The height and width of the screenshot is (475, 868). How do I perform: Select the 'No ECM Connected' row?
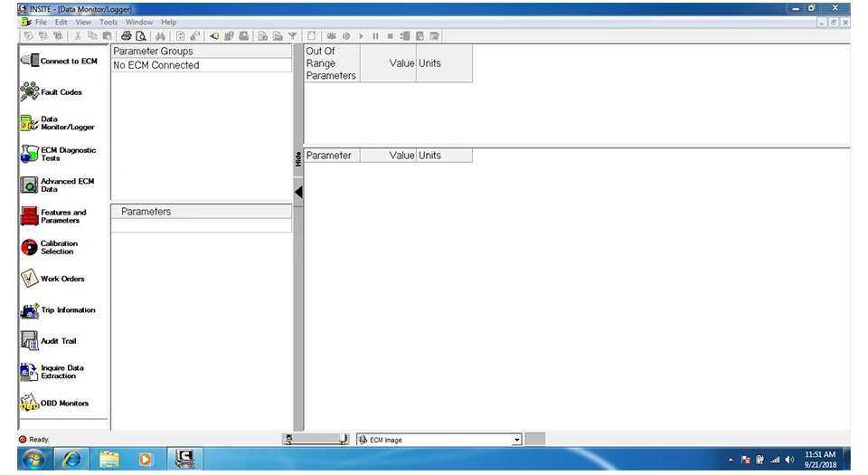click(201, 65)
